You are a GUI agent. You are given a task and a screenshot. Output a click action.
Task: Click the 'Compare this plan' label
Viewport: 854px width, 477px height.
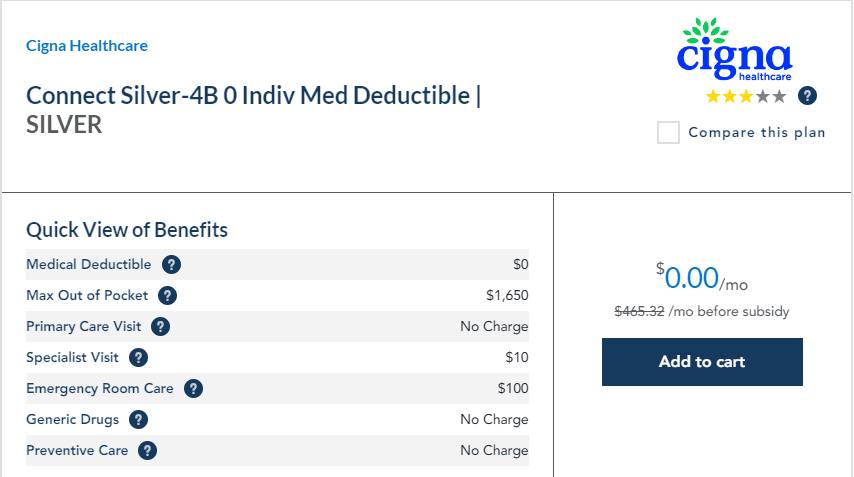coord(757,133)
